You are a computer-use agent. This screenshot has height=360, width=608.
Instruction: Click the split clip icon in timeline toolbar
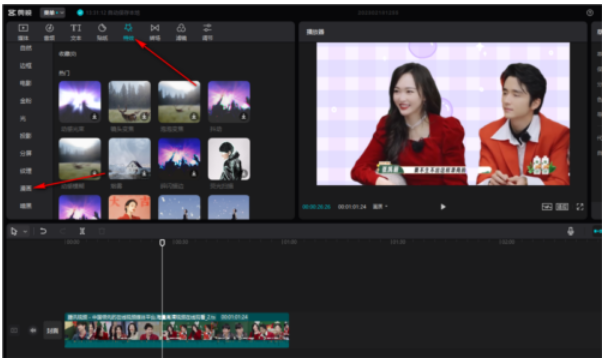click(82, 231)
